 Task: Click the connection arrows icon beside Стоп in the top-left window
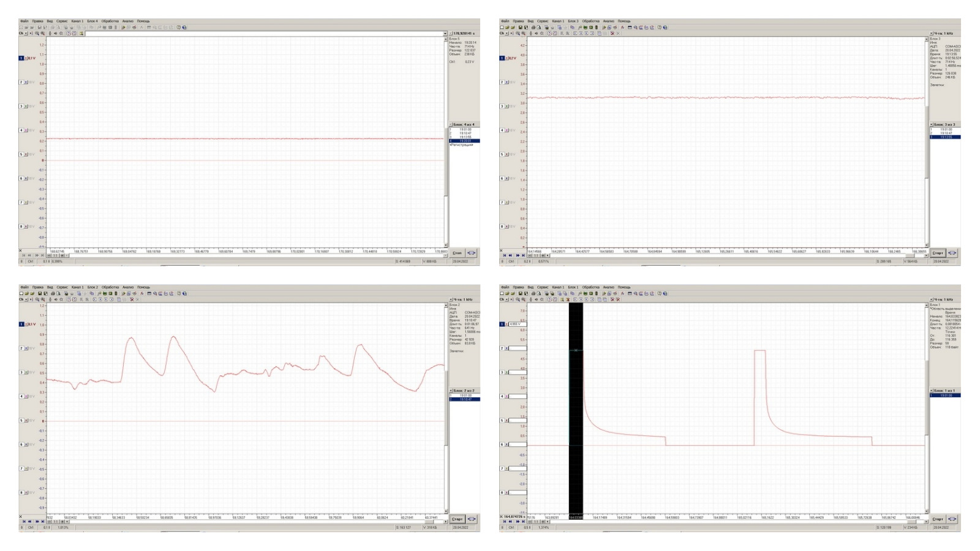coord(472,253)
